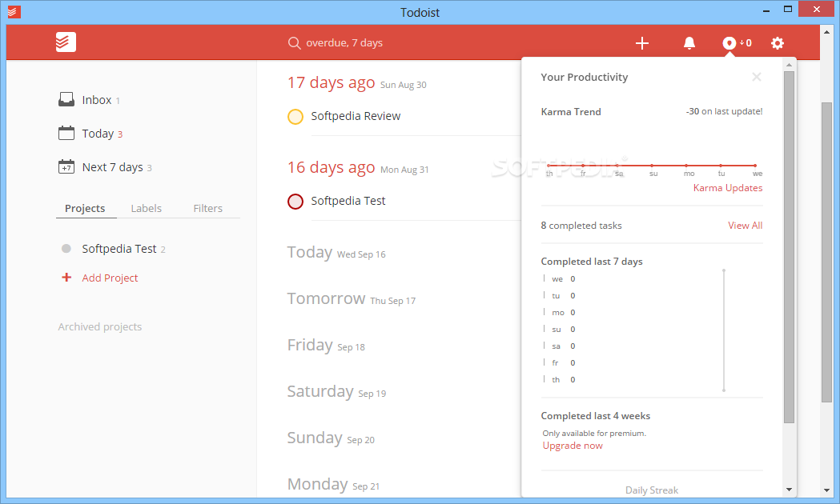Viewport: 840px width, 504px height.
Task: Open the Softpedia Test project
Action: [119, 249]
